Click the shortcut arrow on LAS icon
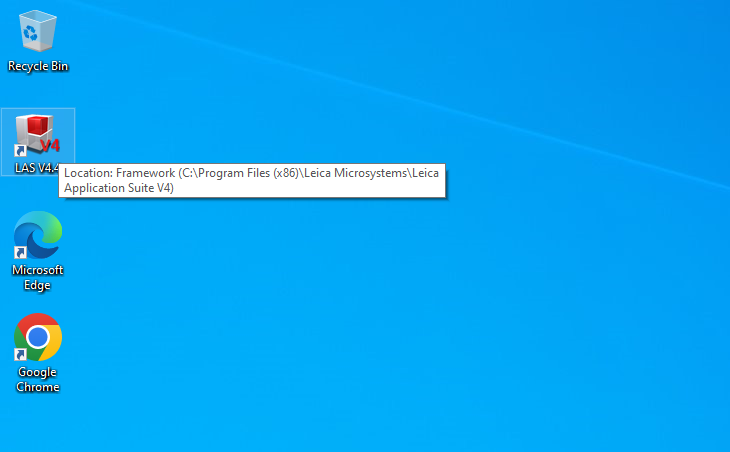 (x=20, y=150)
